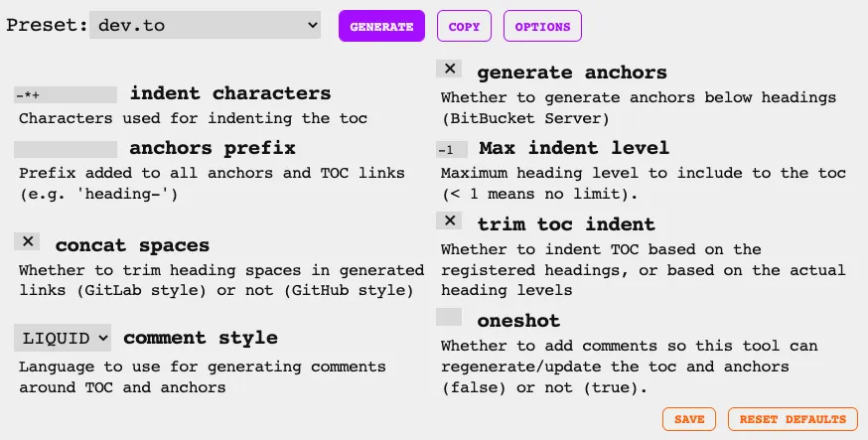Toggle the trim toc indent checkbox
868x440 pixels.
450,220
